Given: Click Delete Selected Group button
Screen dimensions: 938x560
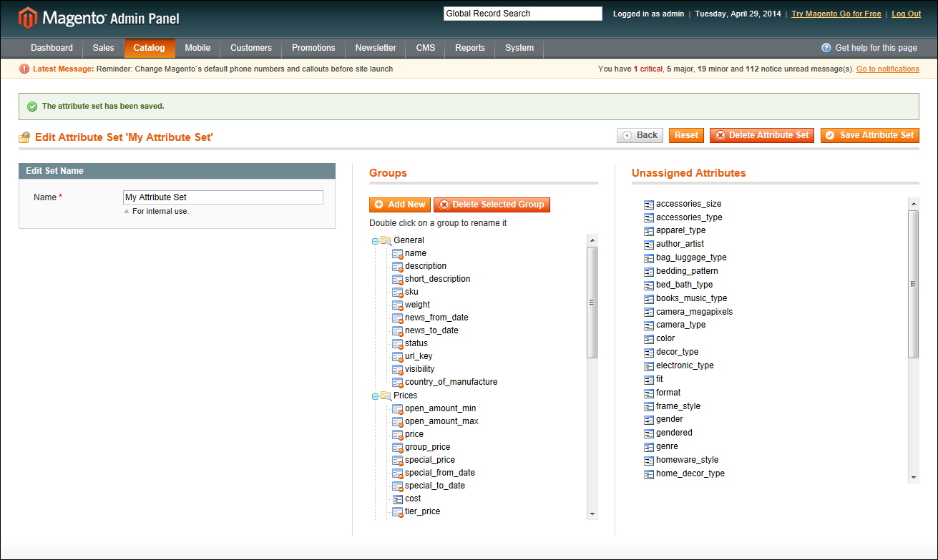Looking at the screenshot, I should pos(492,205).
